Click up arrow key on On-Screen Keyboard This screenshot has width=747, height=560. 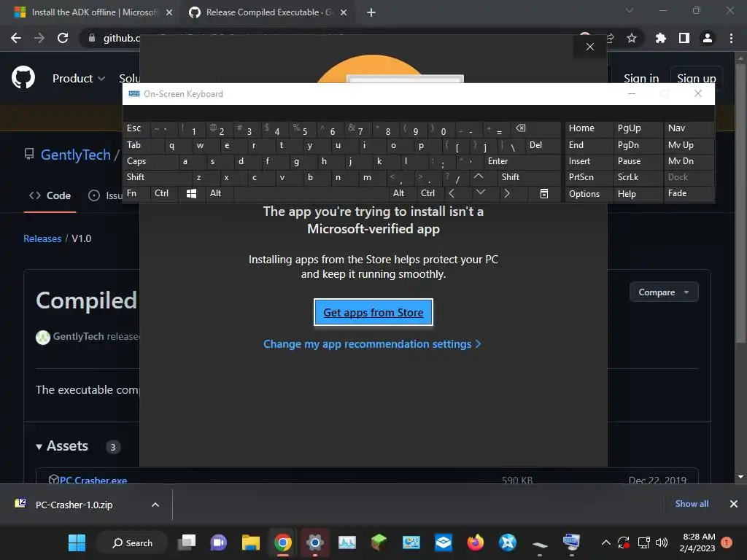pos(479,176)
